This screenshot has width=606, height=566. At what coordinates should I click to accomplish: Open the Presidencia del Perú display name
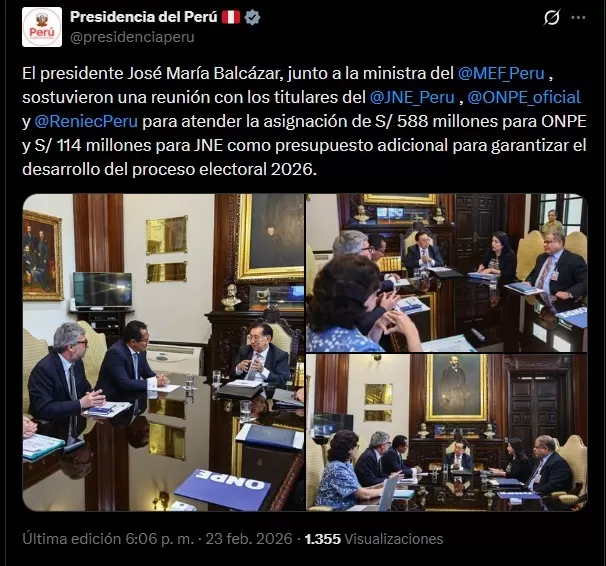143,17
